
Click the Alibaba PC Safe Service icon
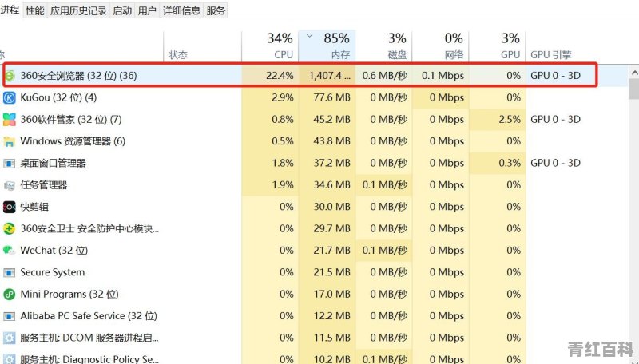(x=9, y=316)
